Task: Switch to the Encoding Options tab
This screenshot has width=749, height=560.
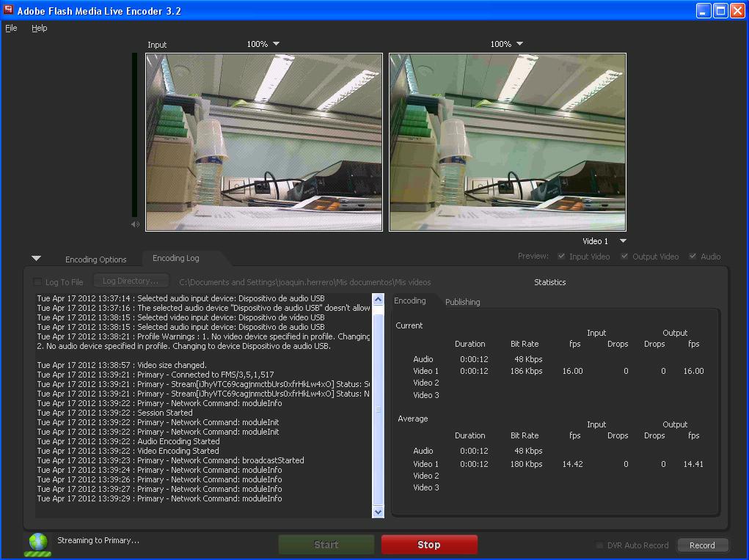Action: (95, 259)
